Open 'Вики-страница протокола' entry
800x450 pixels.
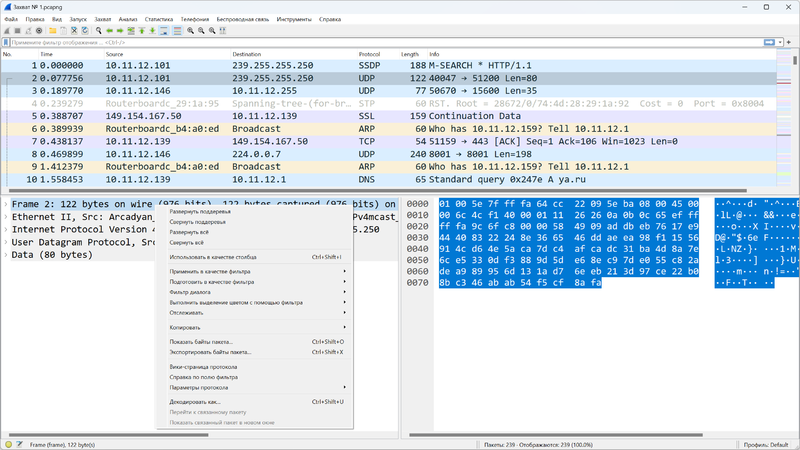tap(257, 367)
